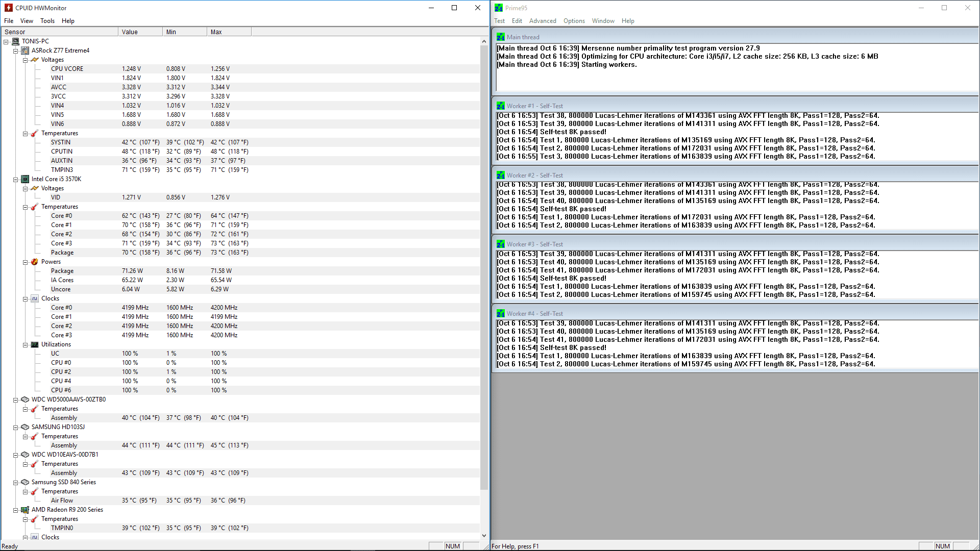Image resolution: width=980 pixels, height=551 pixels.
Task: Collapse the Powers group
Action: pos(26,262)
